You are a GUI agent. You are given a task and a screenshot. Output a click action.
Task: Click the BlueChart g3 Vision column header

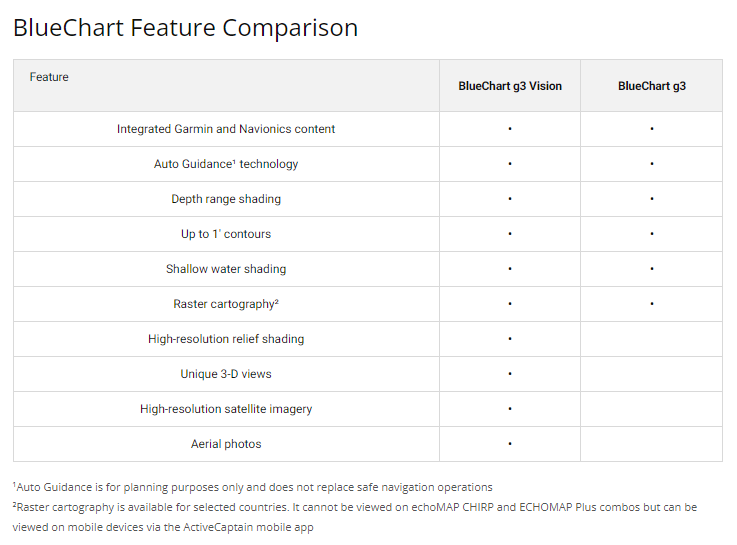tap(510, 86)
